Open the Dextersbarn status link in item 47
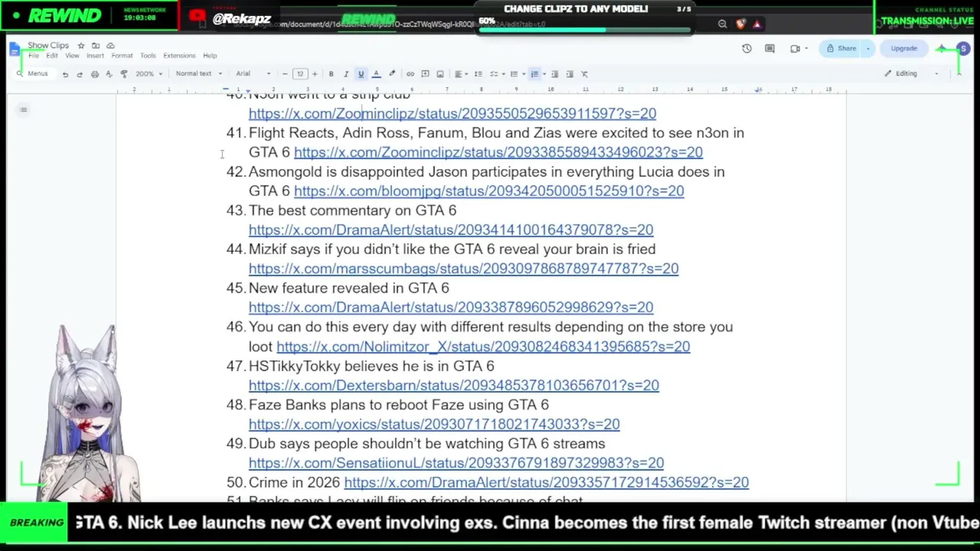 (x=454, y=386)
